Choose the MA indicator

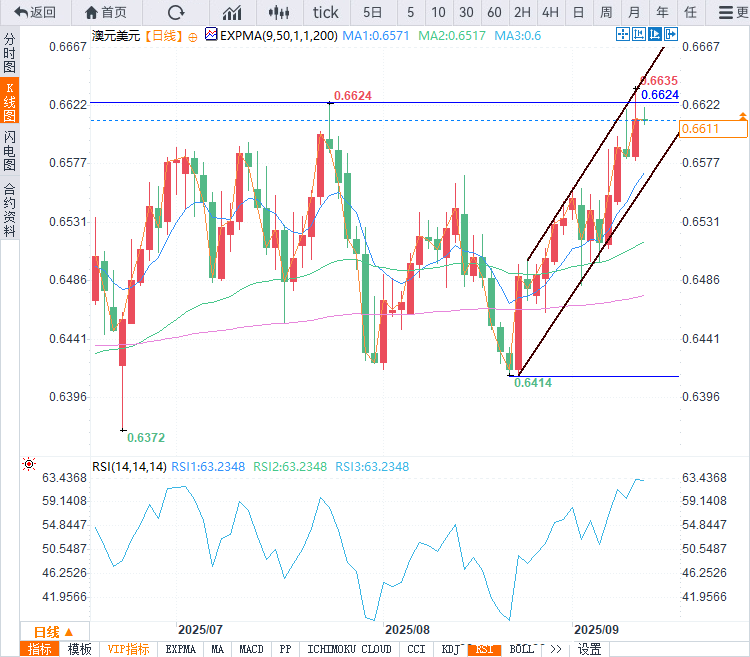pyautogui.click(x=218, y=649)
